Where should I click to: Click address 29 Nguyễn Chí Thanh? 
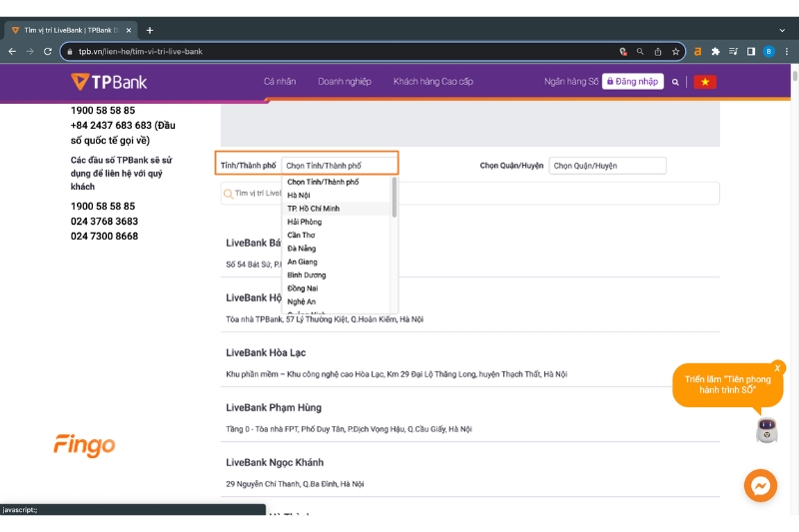[x=295, y=484]
